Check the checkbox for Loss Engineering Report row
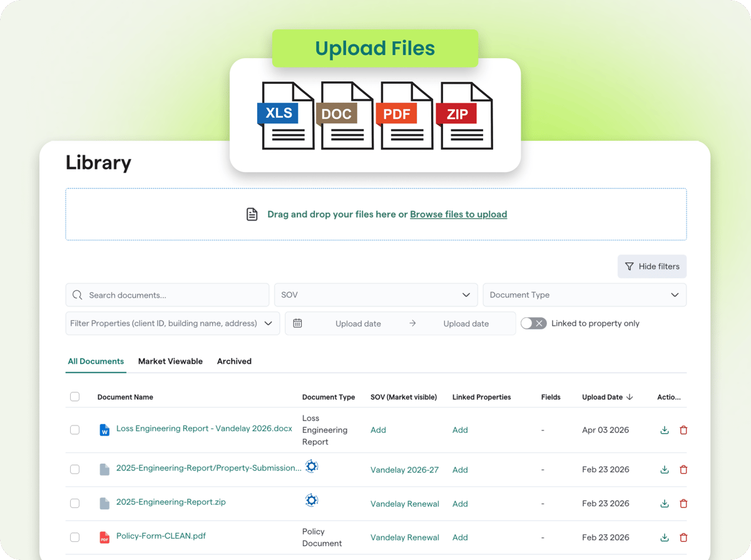 point(74,430)
